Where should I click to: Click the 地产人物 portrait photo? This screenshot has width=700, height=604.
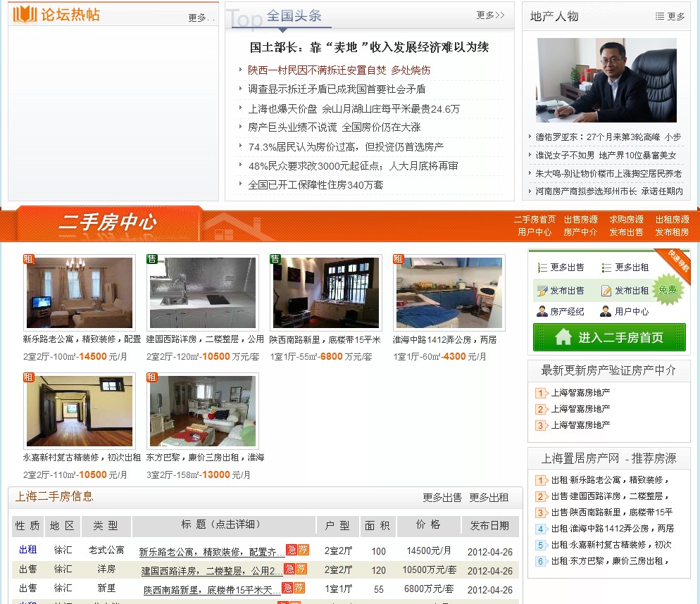(606, 80)
